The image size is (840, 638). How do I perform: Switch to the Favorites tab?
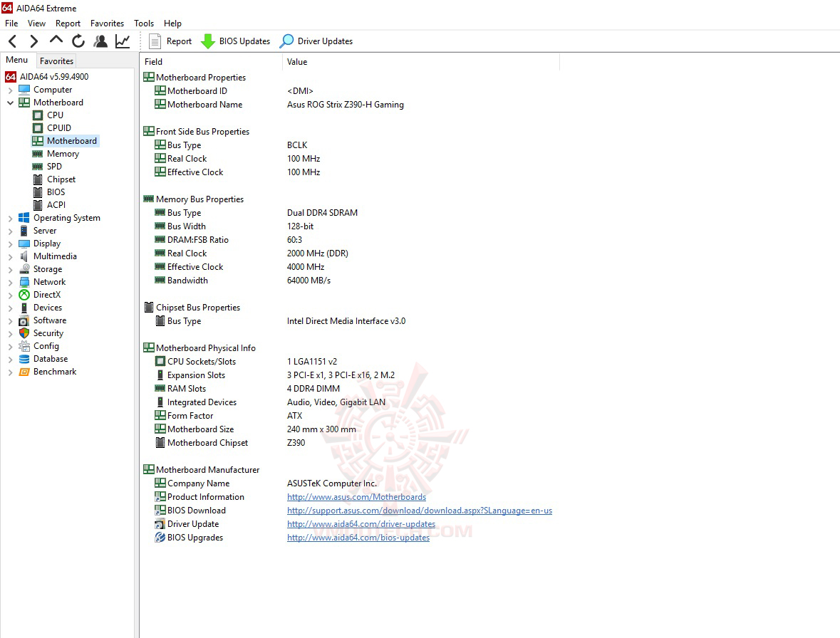tap(56, 61)
